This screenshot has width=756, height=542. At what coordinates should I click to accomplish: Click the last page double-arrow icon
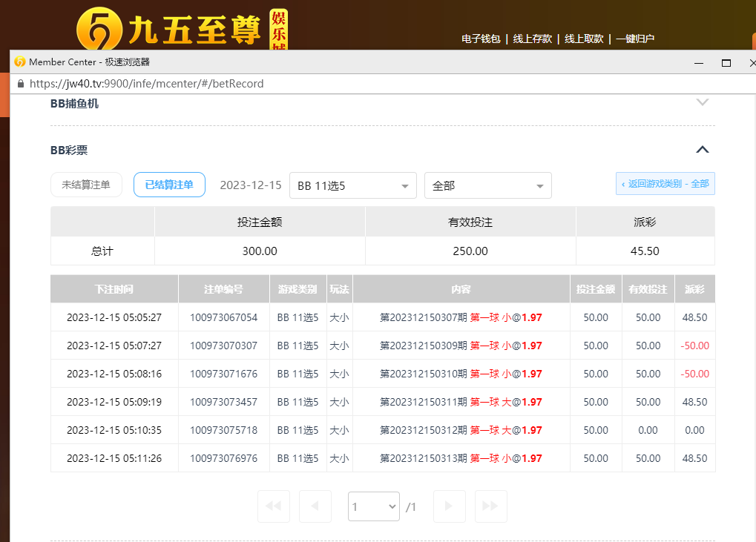pos(490,506)
